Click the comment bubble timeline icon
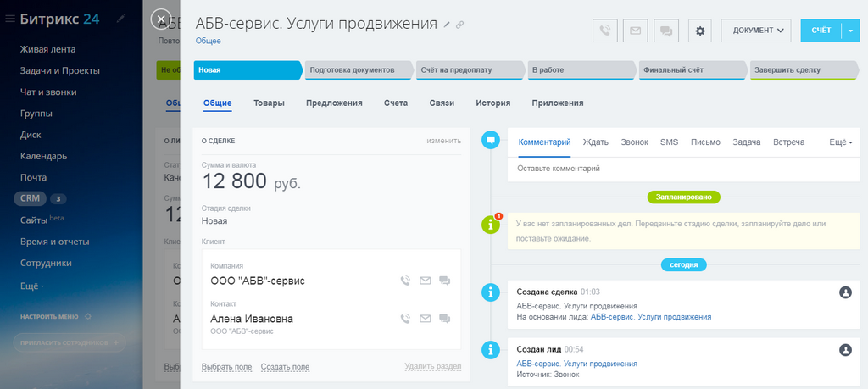Image resolution: width=868 pixels, height=389 pixels. pyautogui.click(x=491, y=141)
